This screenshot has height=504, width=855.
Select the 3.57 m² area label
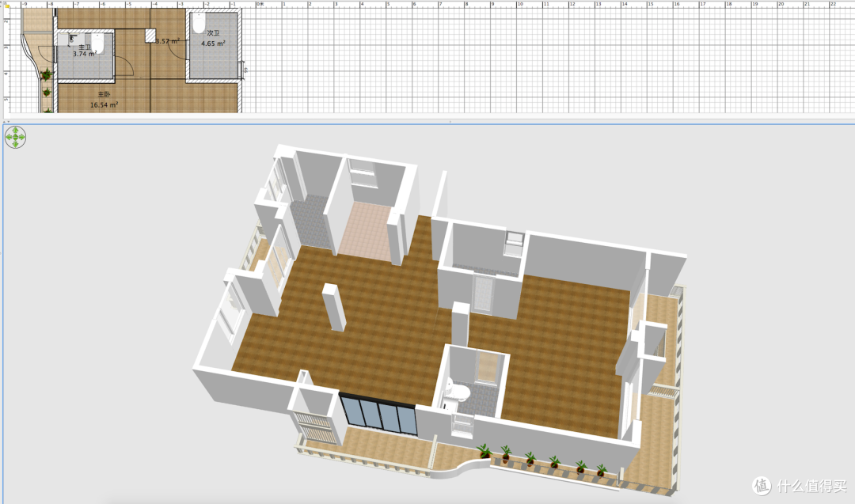tap(167, 41)
